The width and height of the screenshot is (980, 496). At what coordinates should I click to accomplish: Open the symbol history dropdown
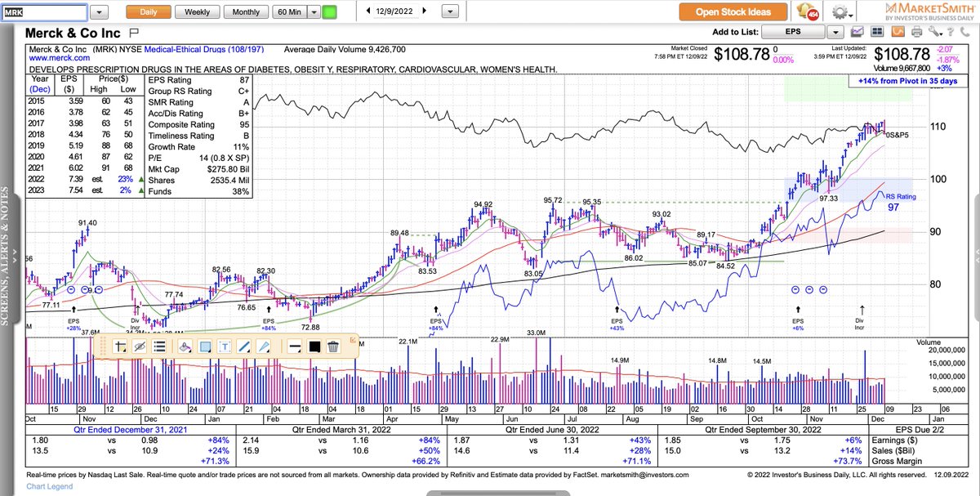coord(100,12)
